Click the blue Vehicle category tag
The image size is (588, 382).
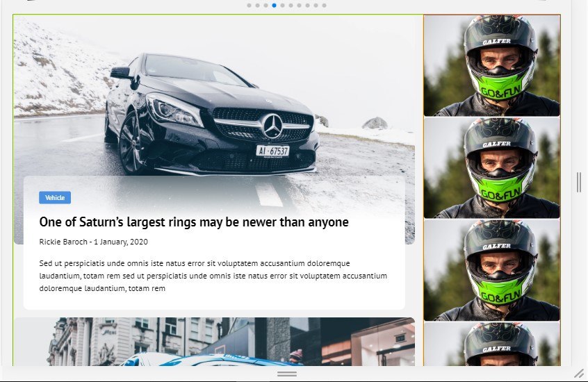55,197
